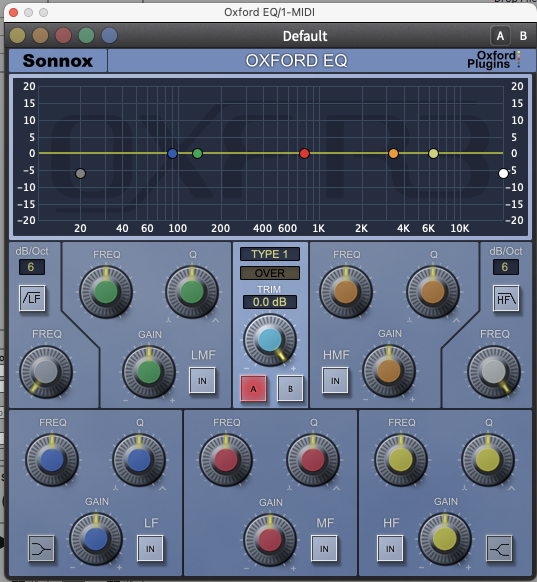Screen dimensions: 537x582
Task: Open the Default preset name menu
Action: (x=305, y=36)
